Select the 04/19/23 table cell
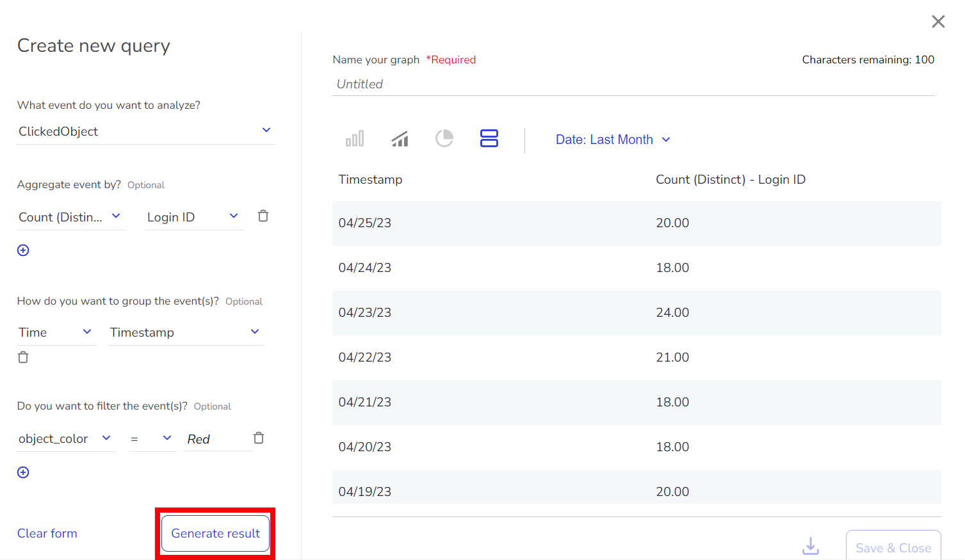 click(x=365, y=492)
